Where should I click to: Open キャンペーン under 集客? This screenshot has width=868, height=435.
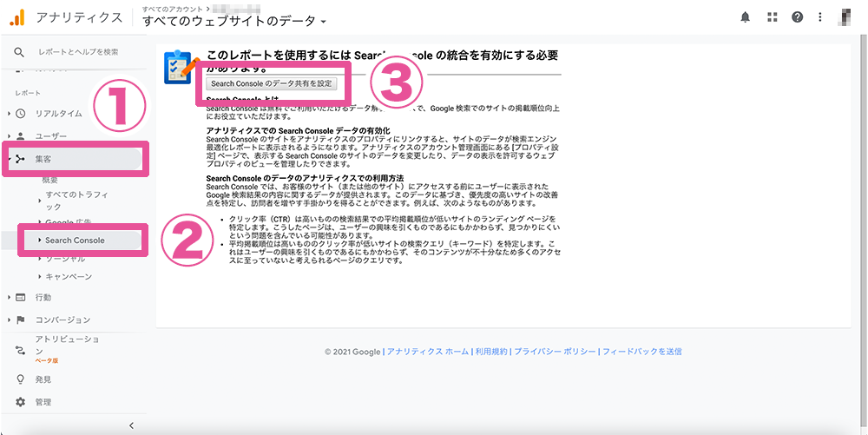pos(69,276)
